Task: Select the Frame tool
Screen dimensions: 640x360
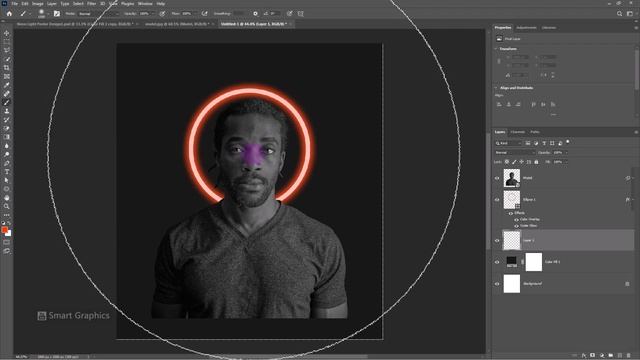Action: [x=7, y=76]
